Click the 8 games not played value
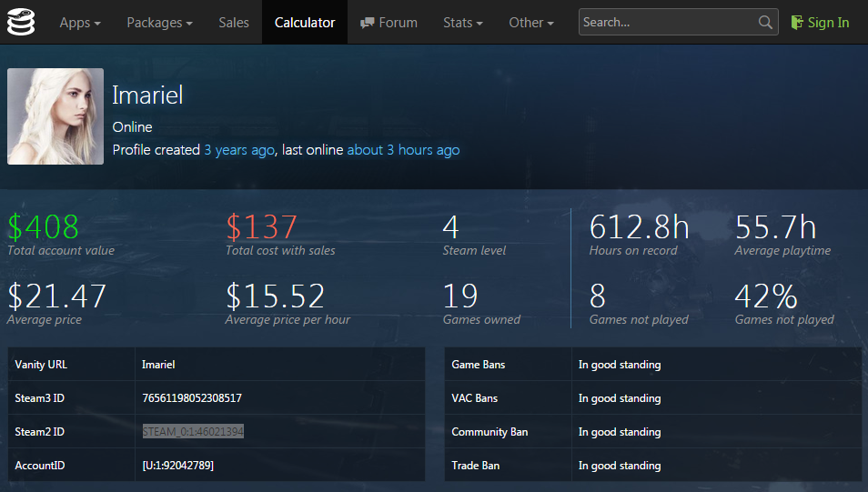Screen dimensions: 868x492 (x=597, y=296)
